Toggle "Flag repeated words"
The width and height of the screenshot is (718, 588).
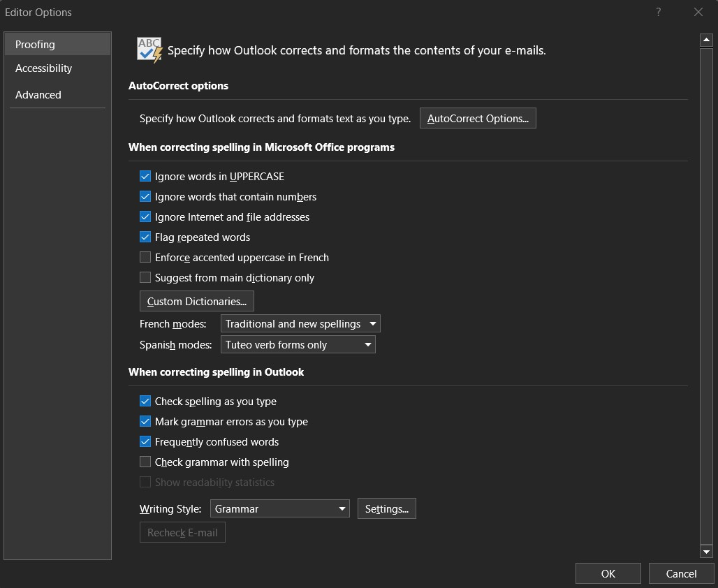point(145,237)
